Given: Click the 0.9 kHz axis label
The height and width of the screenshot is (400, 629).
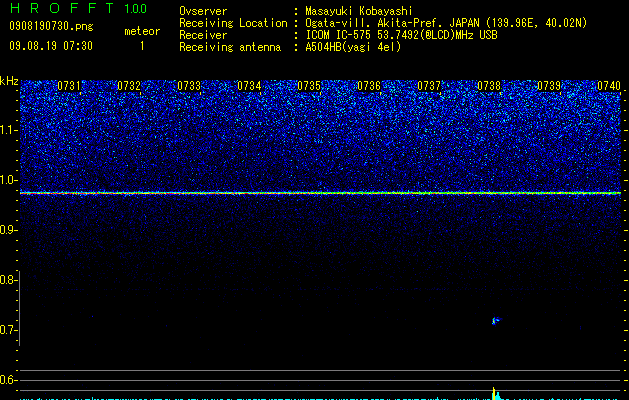Looking at the screenshot, I should point(9,230).
